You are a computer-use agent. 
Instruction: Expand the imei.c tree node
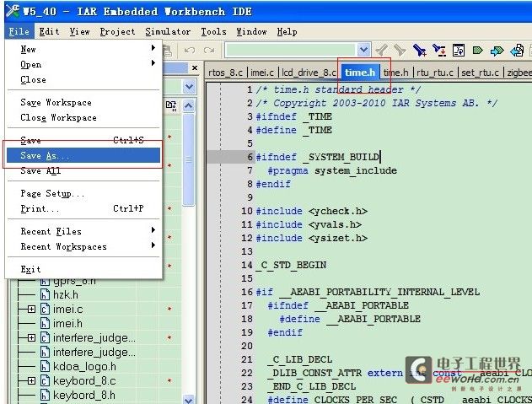pyautogui.click(x=32, y=310)
